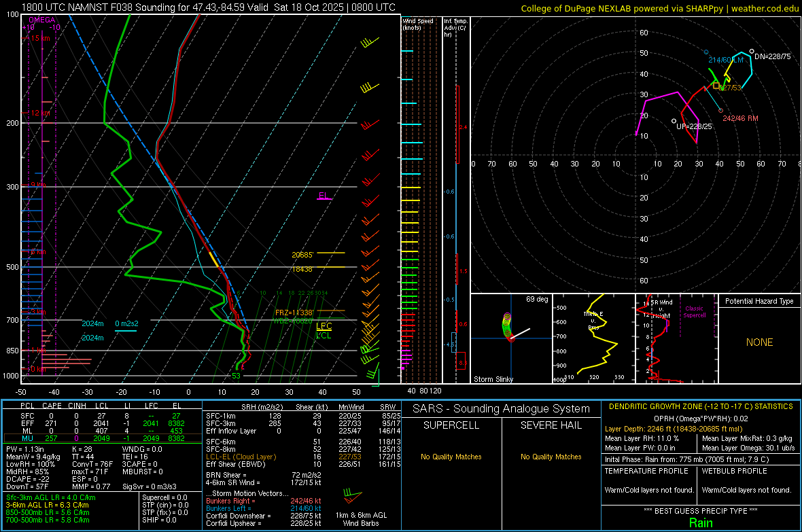The image size is (802, 532).
Task: Click the magenta EL label on Skew-T
Action: tap(323, 196)
